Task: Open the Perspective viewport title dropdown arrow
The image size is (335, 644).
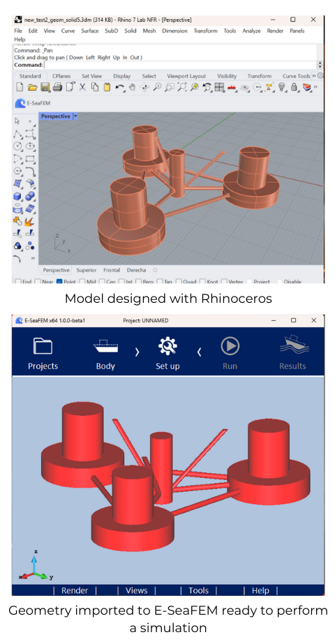Action: [x=75, y=117]
